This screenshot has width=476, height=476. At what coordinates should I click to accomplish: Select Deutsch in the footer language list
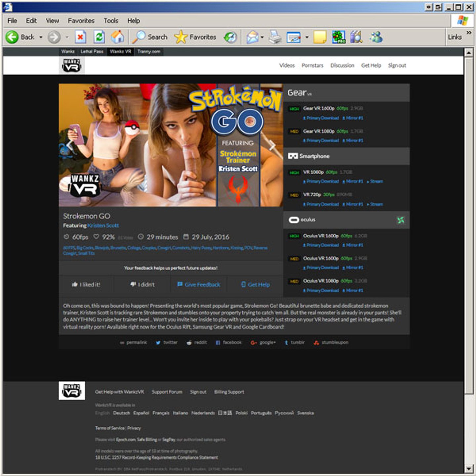121,413
